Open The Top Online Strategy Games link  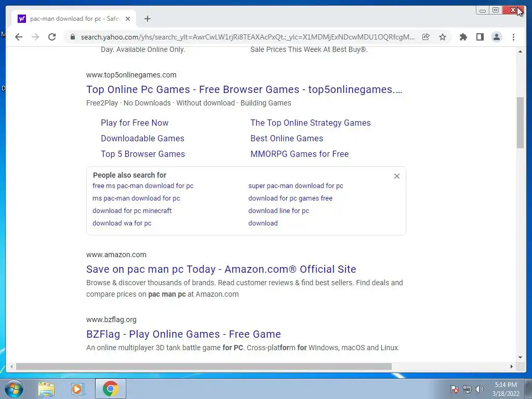[311, 123]
